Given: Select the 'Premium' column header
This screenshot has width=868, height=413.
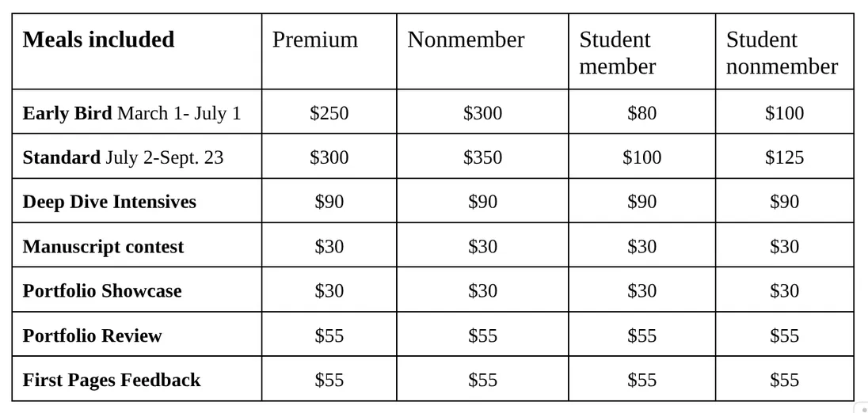Looking at the screenshot, I should pos(315,40).
